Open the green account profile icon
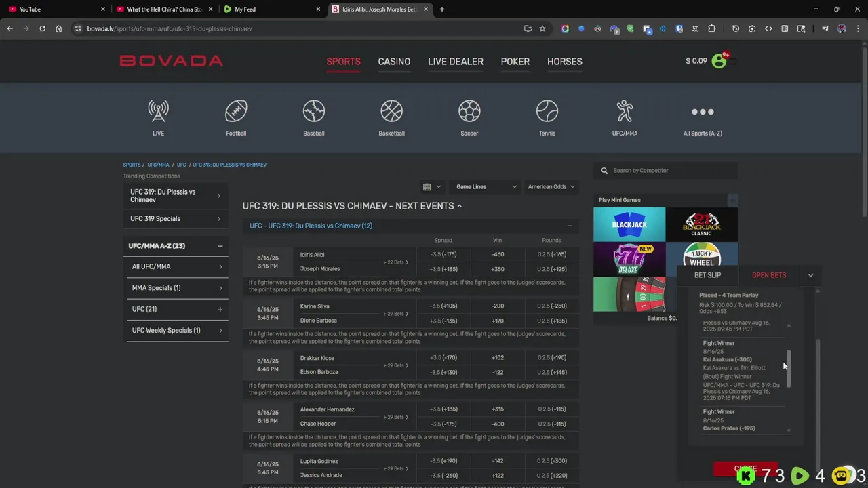Image resolution: width=868 pixels, height=488 pixels. [x=719, y=61]
